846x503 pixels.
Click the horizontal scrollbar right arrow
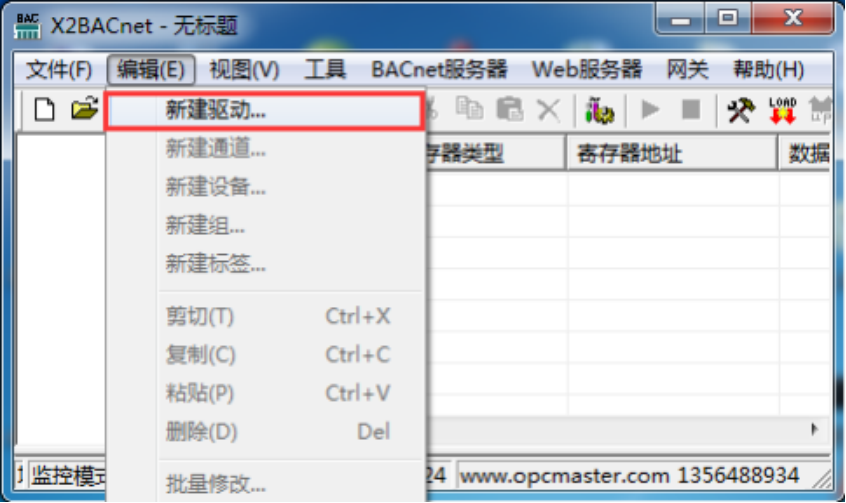814,430
